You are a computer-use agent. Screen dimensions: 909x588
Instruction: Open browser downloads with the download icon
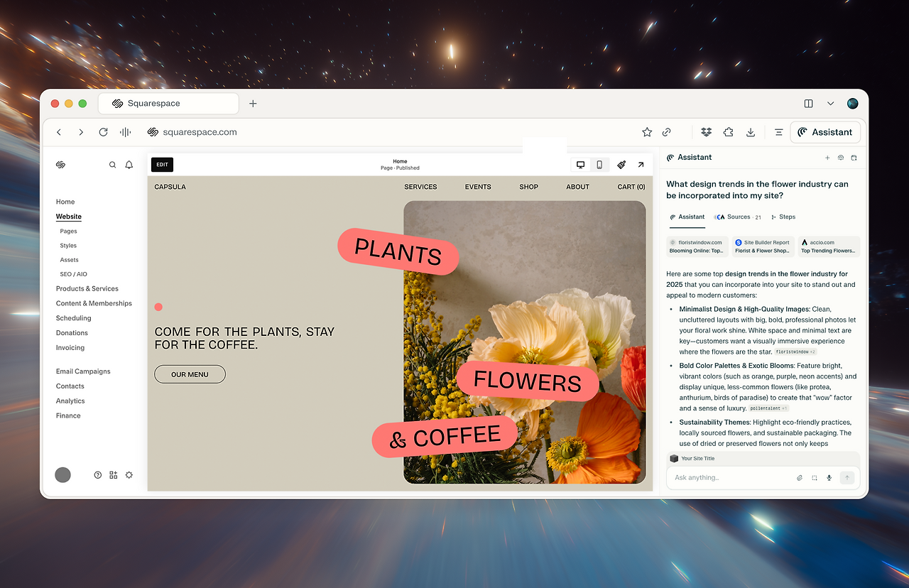point(751,132)
